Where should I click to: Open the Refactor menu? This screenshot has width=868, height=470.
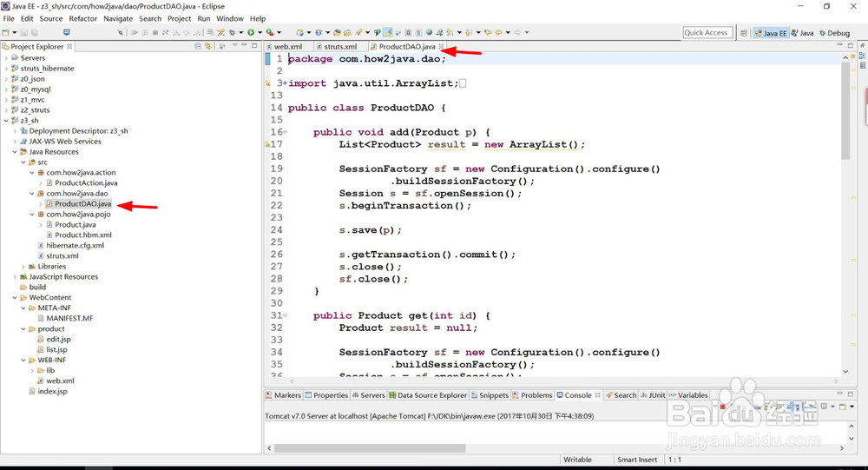(83, 18)
